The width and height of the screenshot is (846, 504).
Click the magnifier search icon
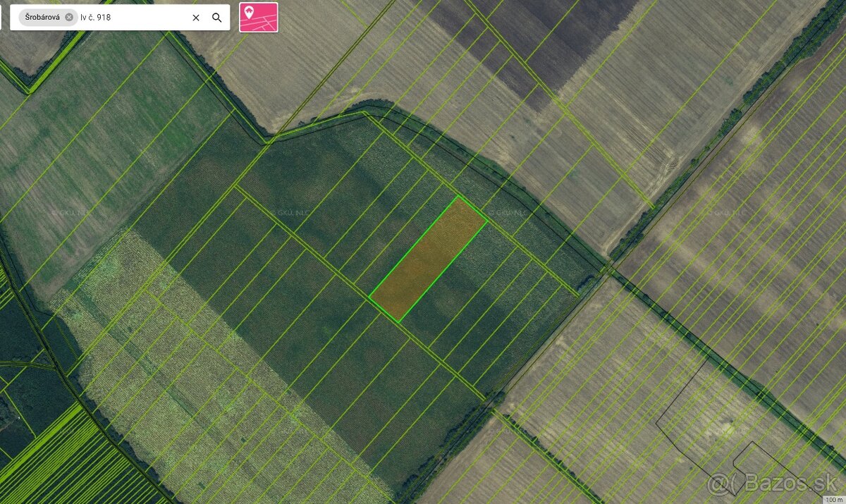coord(217,18)
